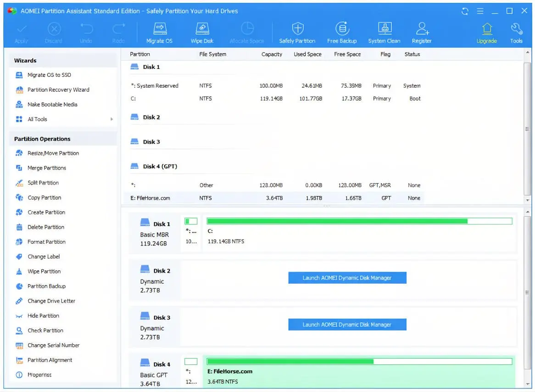The image size is (535, 392).
Task: Click the Upgrade house icon
Action: pos(487,29)
